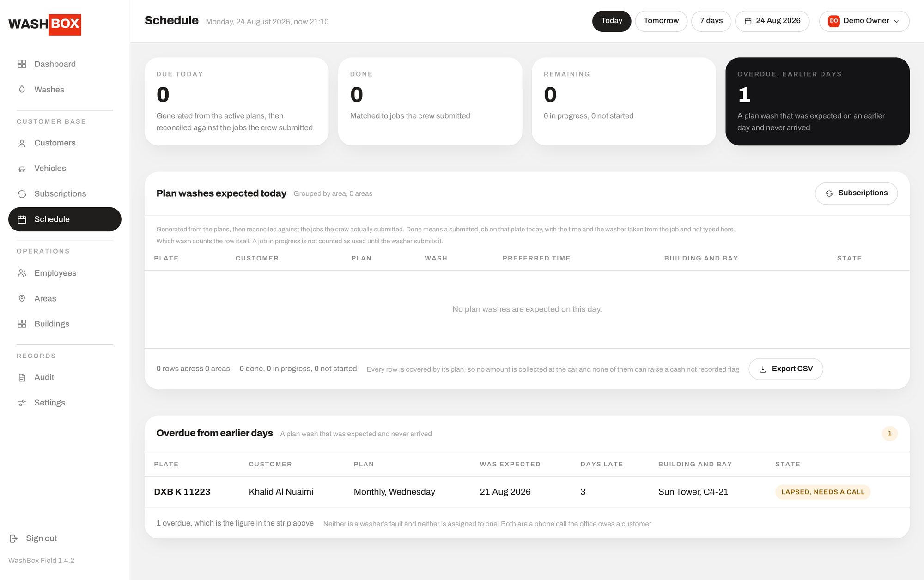Click the Overdue, earlier days card

817,102
